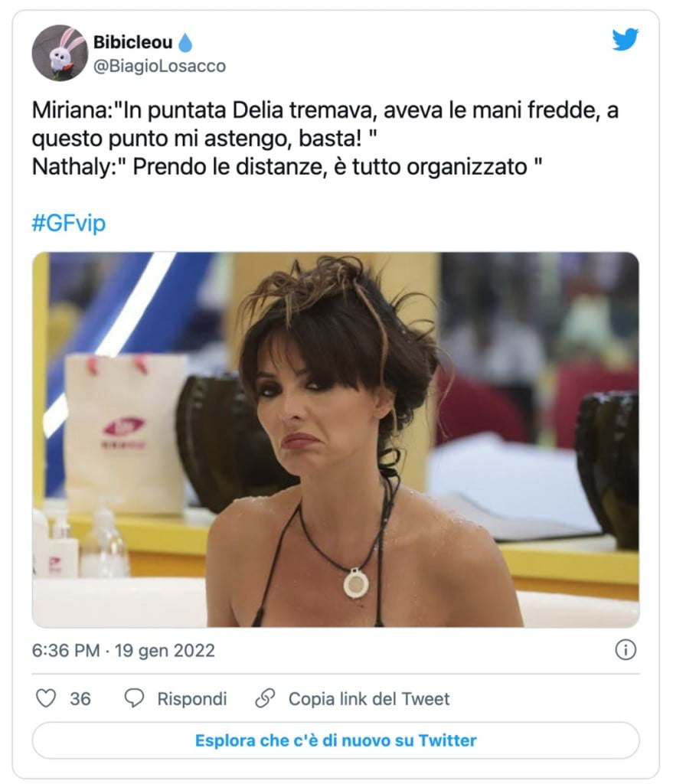Click the Esplora che c'è di nuovo su Twitter button
Image resolution: width=673 pixels, height=784 pixels.
pyautogui.click(x=336, y=742)
